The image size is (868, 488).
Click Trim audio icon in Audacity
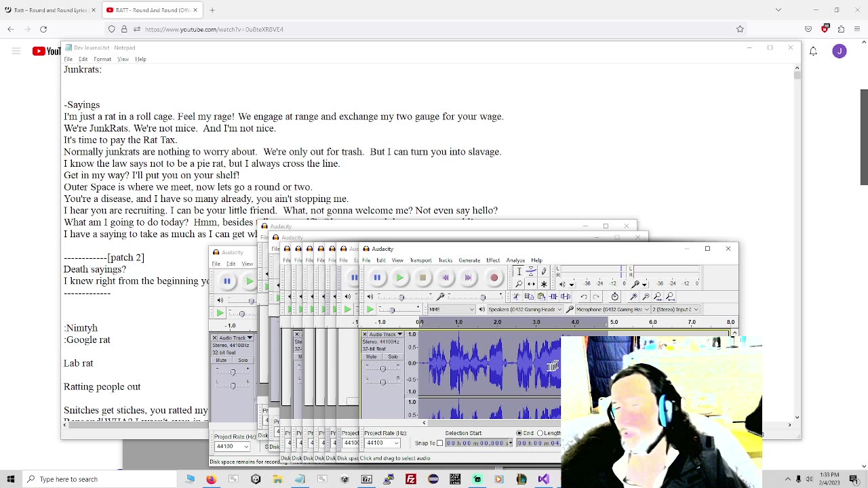click(553, 296)
